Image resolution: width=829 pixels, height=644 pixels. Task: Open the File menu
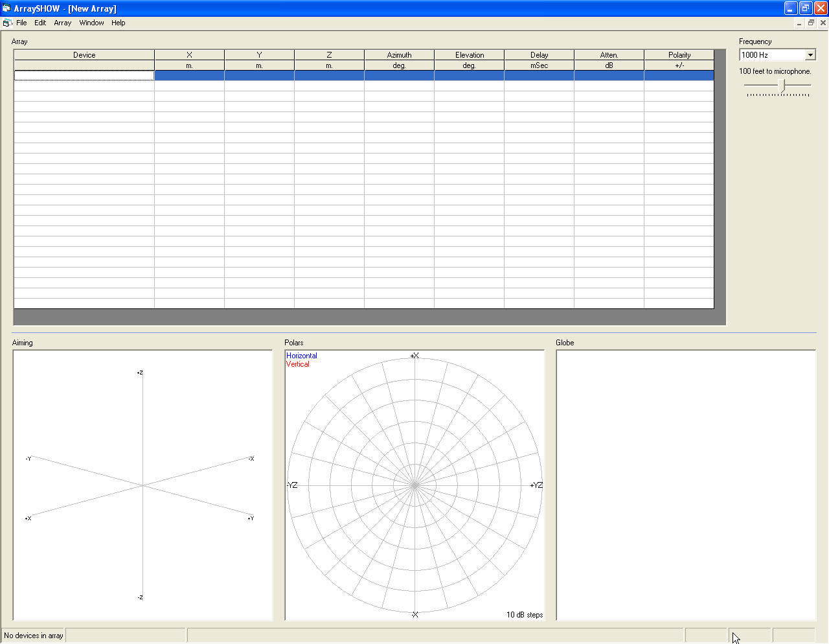coord(21,23)
